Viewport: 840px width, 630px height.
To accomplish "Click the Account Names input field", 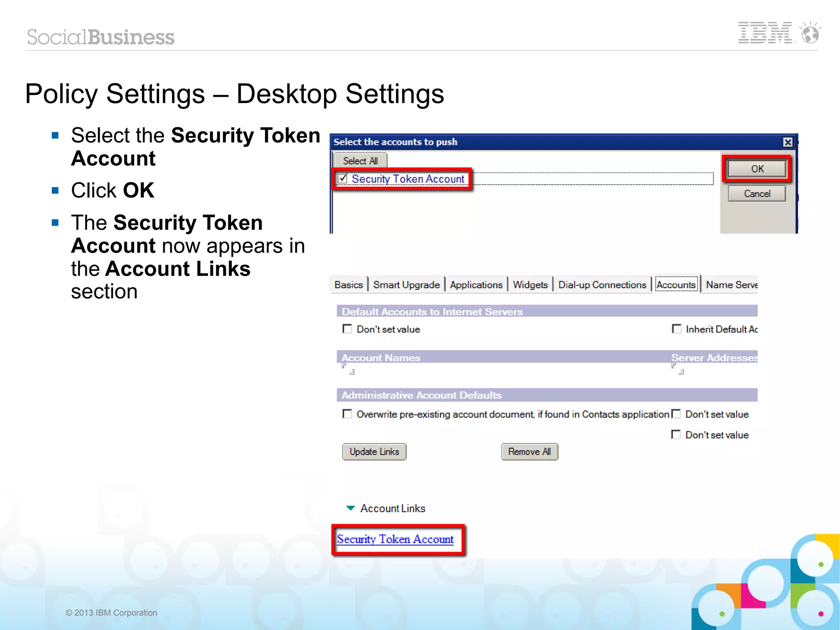I will point(348,369).
